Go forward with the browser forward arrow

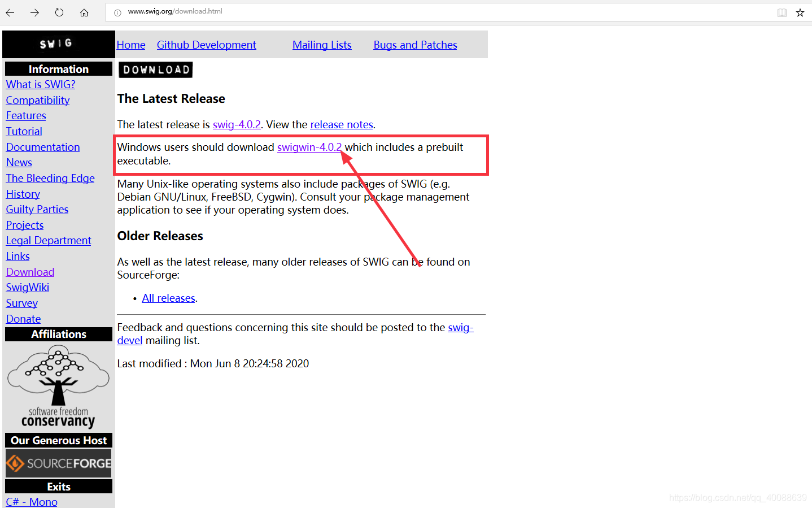(x=34, y=12)
